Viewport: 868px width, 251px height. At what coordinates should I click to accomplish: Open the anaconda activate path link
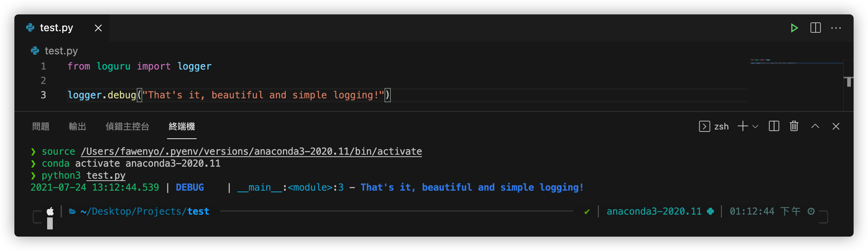pyautogui.click(x=251, y=151)
